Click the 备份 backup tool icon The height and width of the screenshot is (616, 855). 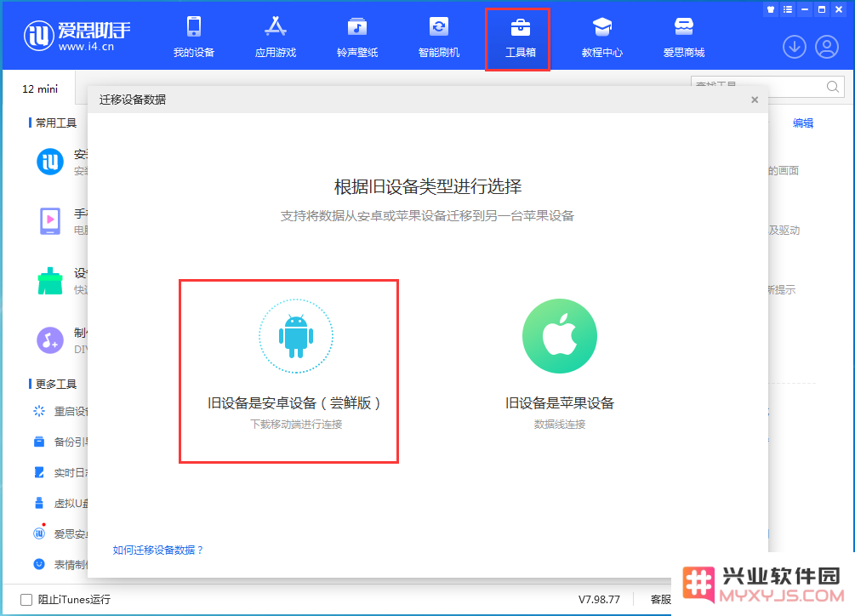coord(39,442)
